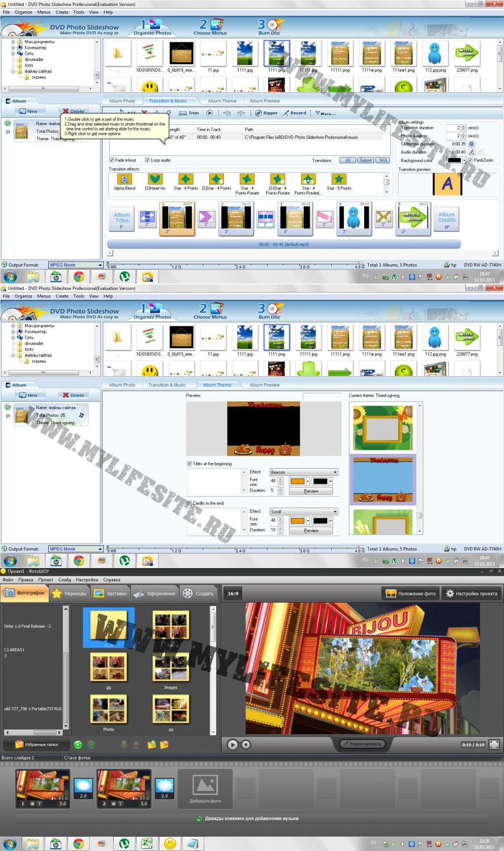Toggle the Loop audio checkbox
This screenshot has height=851, width=504.
pos(147,160)
